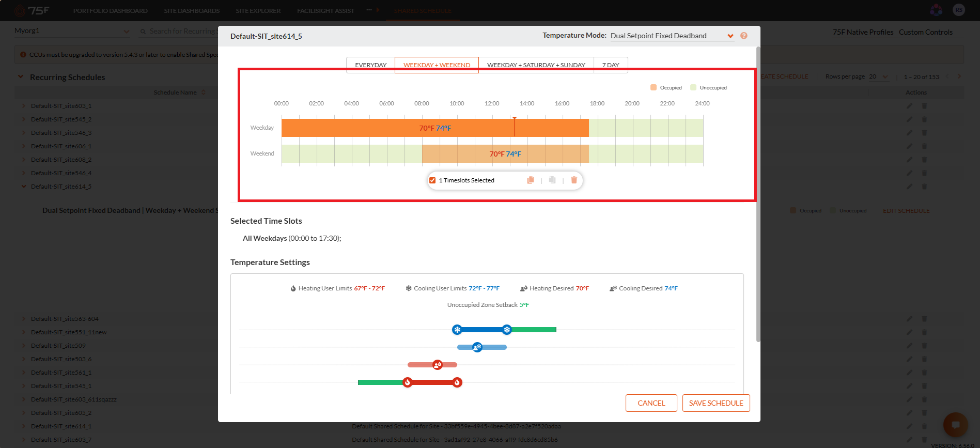The height and width of the screenshot is (448, 980).
Task: Switch to the 7 DAY schedule tab
Action: click(611, 65)
